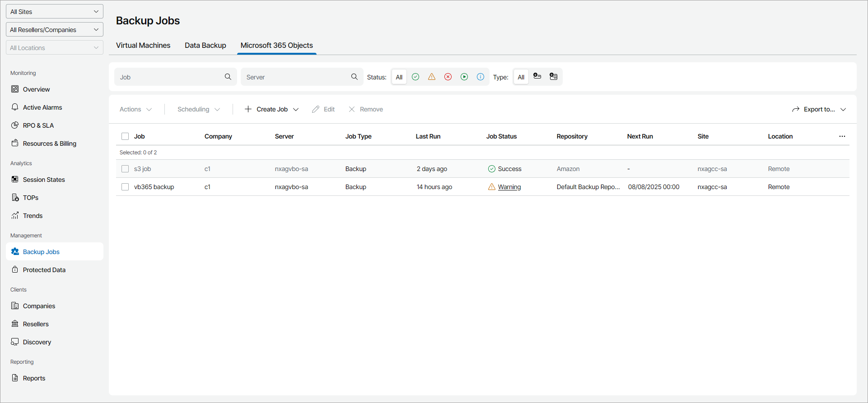Screen dimensions: 868x403
Task: Sort table by Repository column header
Action: point(572,136)
